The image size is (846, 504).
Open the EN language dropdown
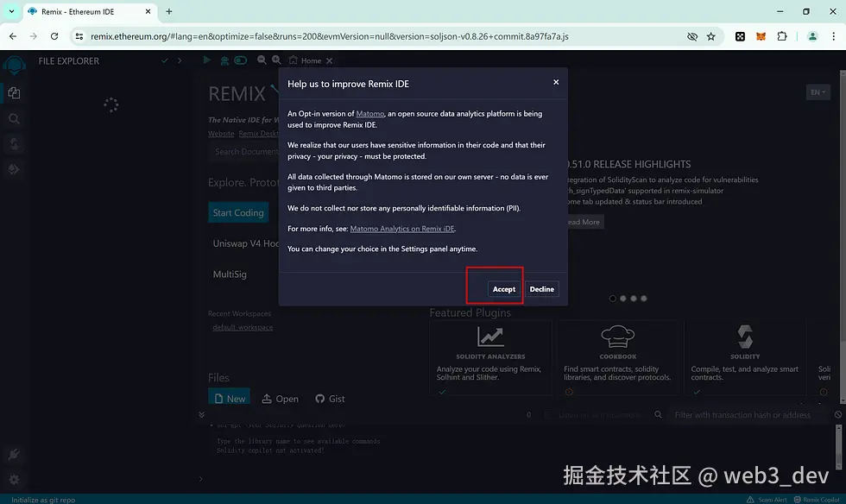pyautogui.click(x=818, y=92)
